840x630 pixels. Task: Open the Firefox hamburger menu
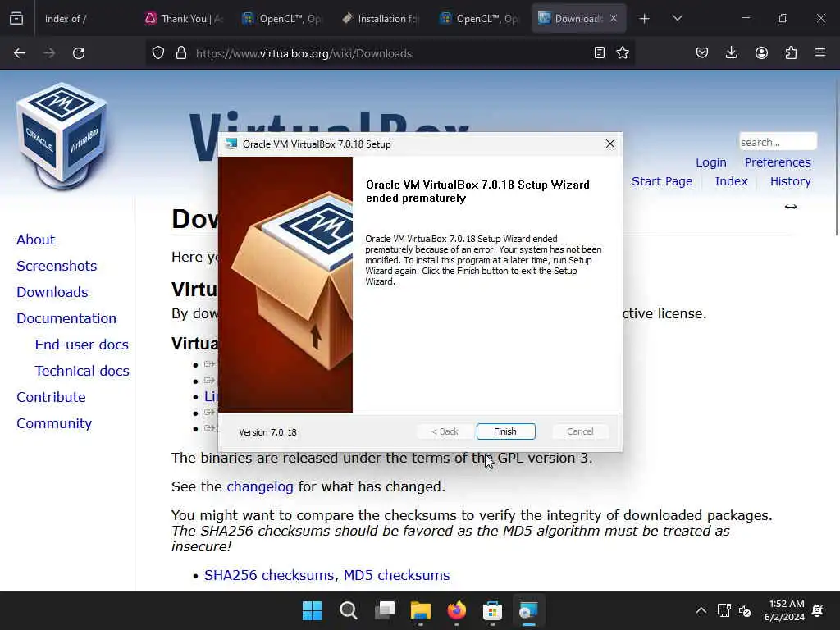point(820,53)
